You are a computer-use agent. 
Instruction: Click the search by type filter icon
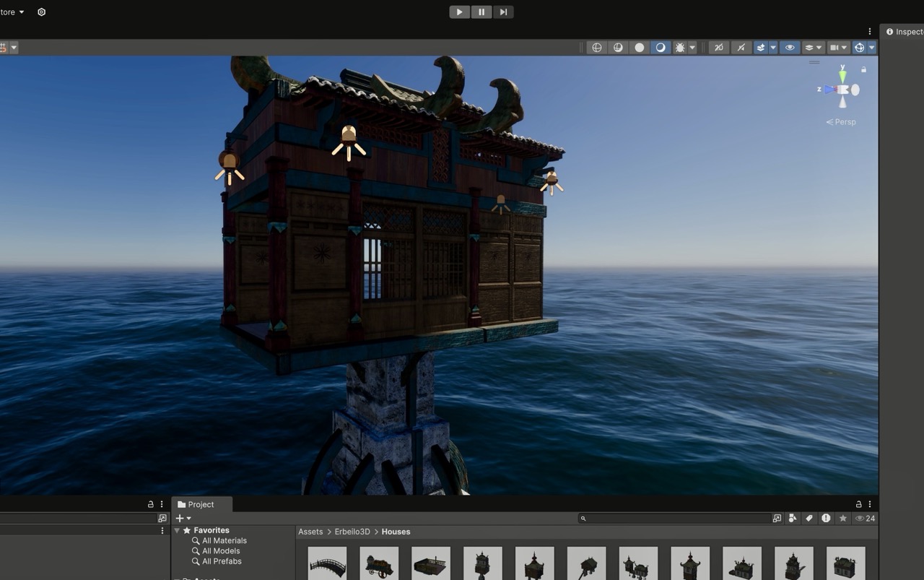click(793, 518)
